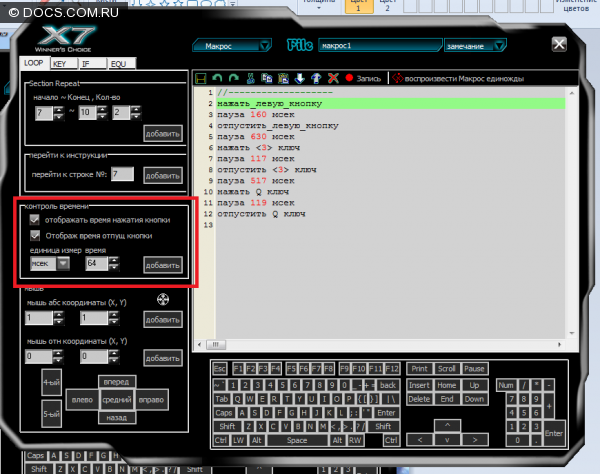Click stepper arrows of the время 64 field
Viewport: 600px width, 474px height.
click(113, 263)
